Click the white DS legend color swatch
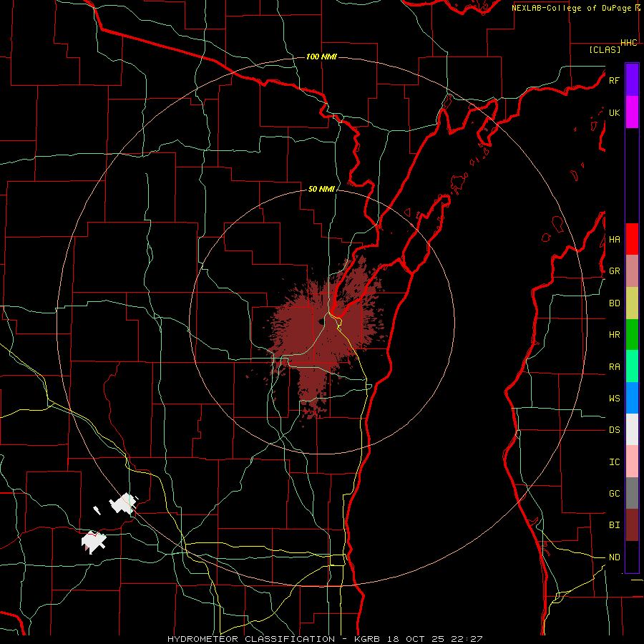Viewport: 644px width, 644px height. pyautogui.click(x=632, y=429)
